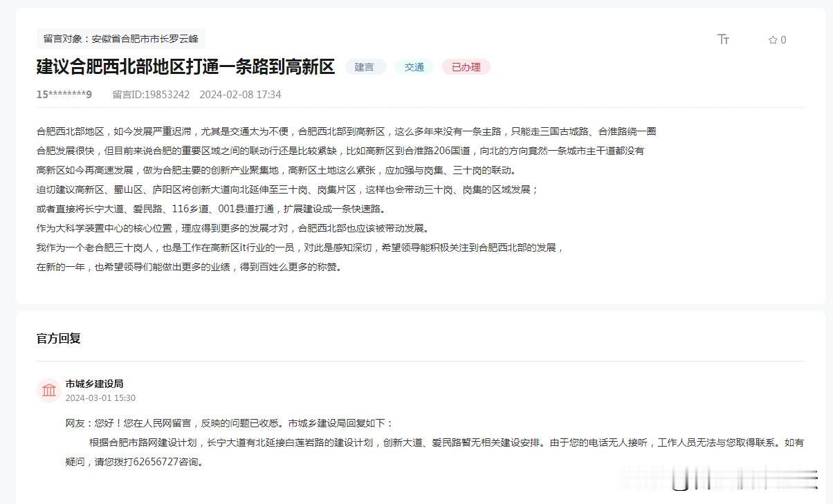Select the 建言 tag
833x504 pixels.
pyautogui.click(x=365, y=67)
